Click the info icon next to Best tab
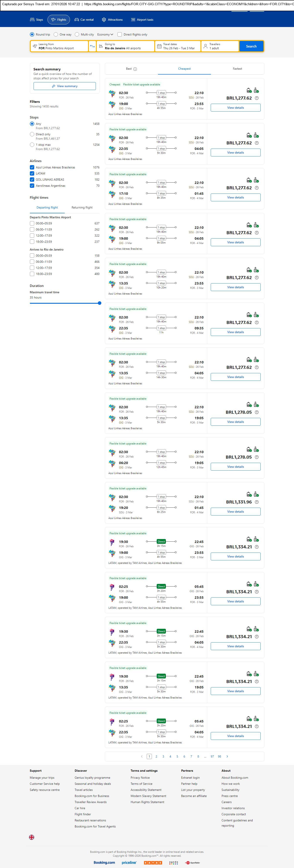294x868 pixels. click(x=135, y=69)
